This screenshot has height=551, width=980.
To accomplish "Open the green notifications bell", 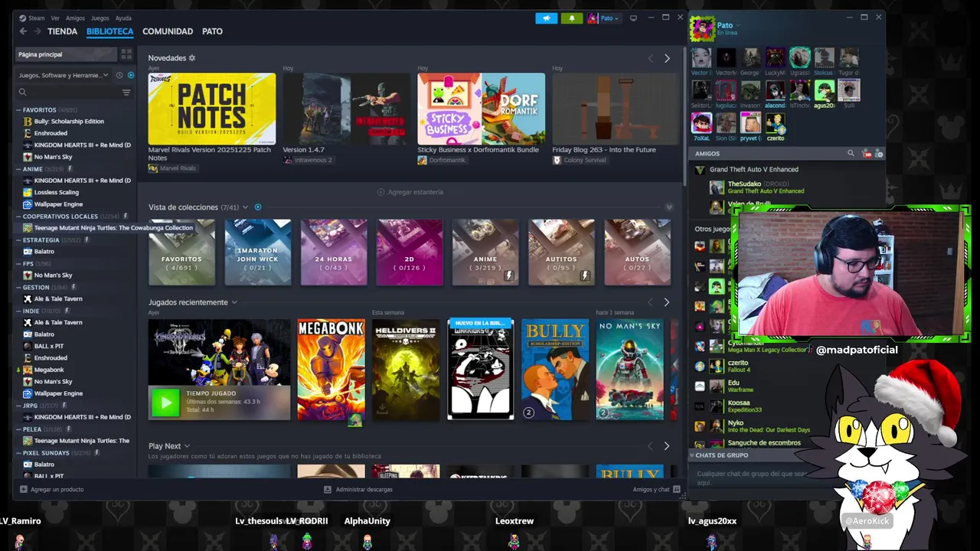I will (x=571, y=18).
